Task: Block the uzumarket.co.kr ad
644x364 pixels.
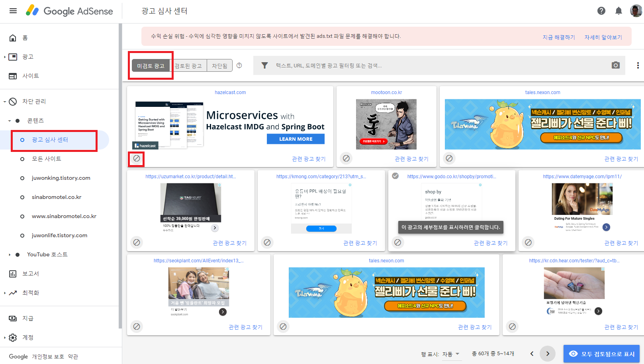Action: coord(137,242)
